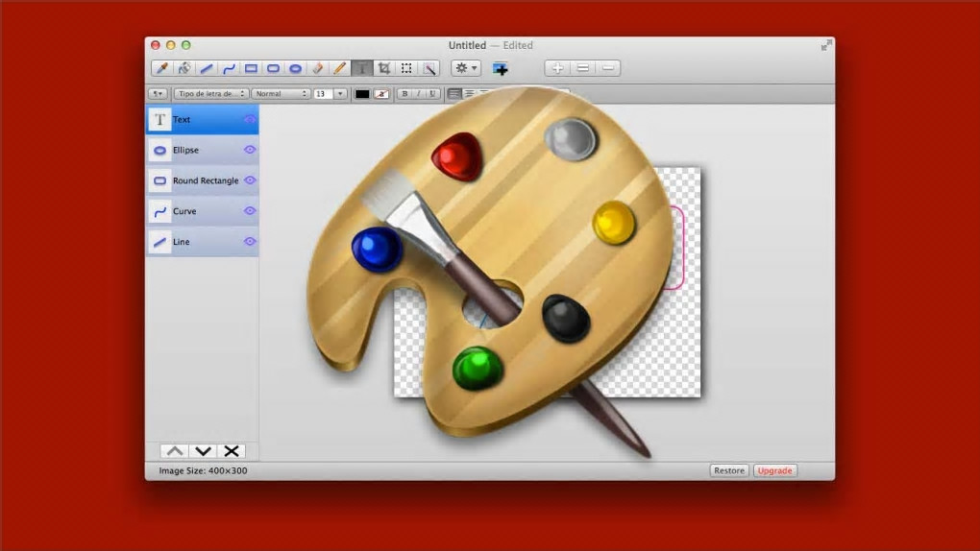Click the Upgrade button

(775, 470)
